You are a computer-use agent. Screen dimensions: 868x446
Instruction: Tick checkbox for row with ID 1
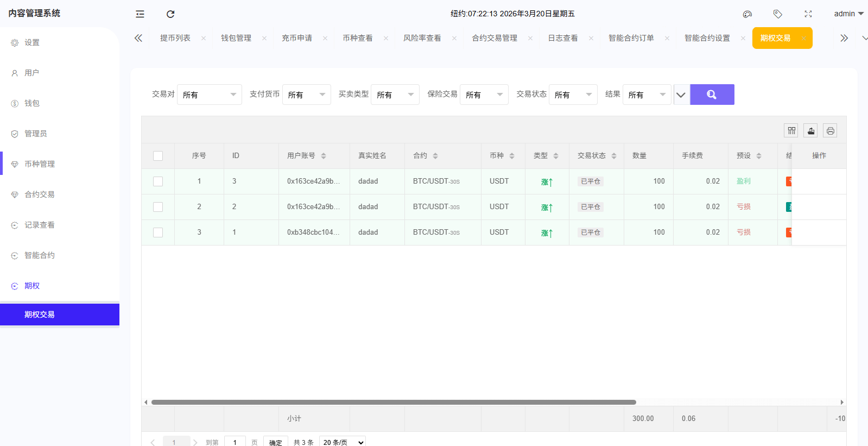(x=158, y=233)
